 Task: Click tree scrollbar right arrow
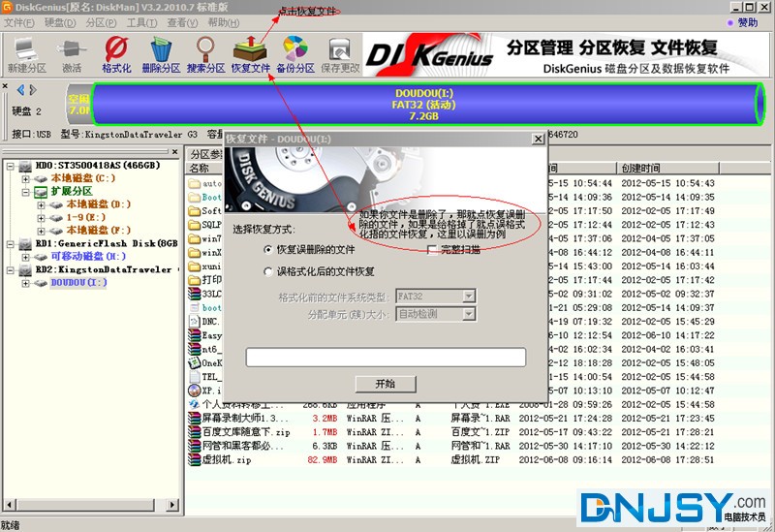[x=172, y=505]
